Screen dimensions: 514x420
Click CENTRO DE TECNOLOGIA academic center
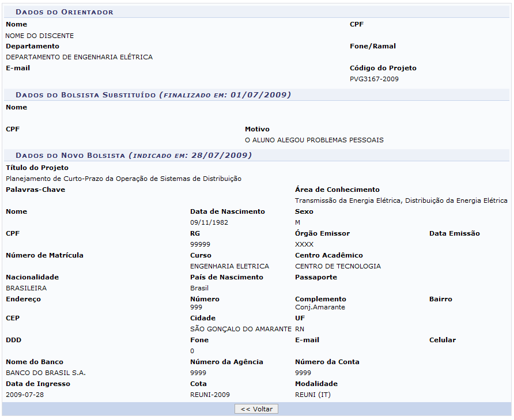338,266
